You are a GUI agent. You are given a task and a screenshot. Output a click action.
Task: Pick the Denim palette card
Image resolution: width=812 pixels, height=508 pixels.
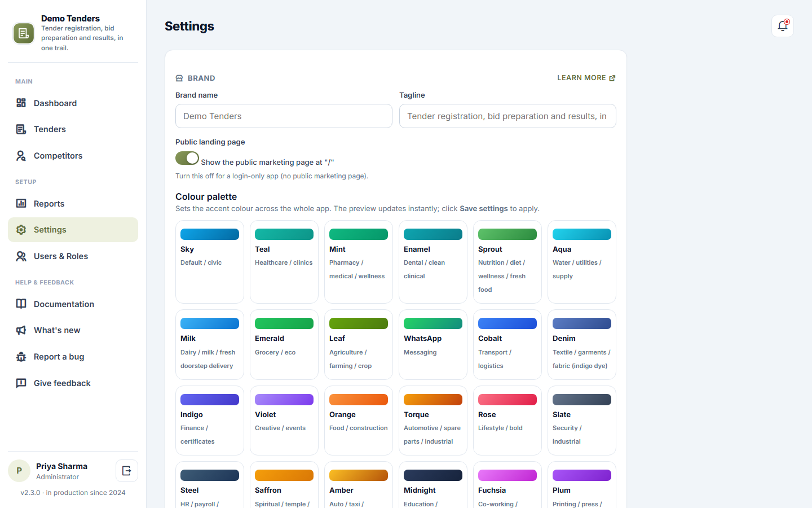(x=582, y=344)
